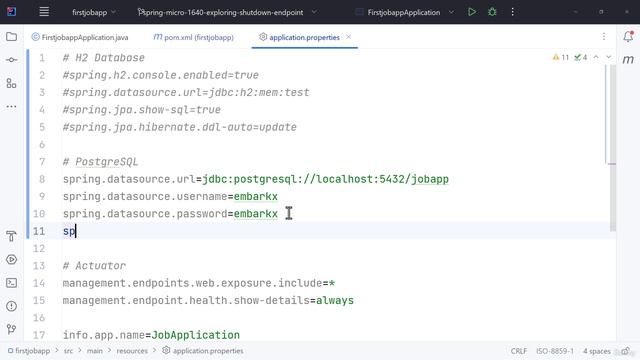This screenshot has height=360, width=640.
Task: Click the IntelliJ application logo
Action: click(11, 12)
